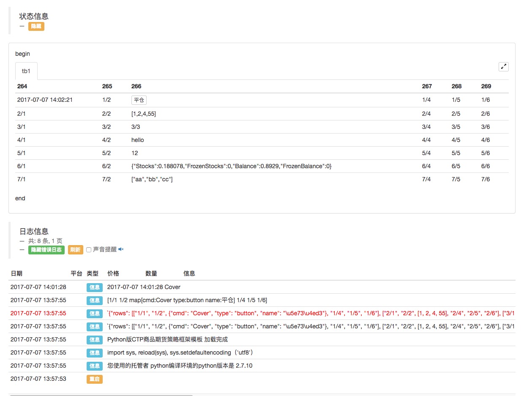Toggle the 隐藏错误日志 button

pyautogui.click(x=46, y=250)
